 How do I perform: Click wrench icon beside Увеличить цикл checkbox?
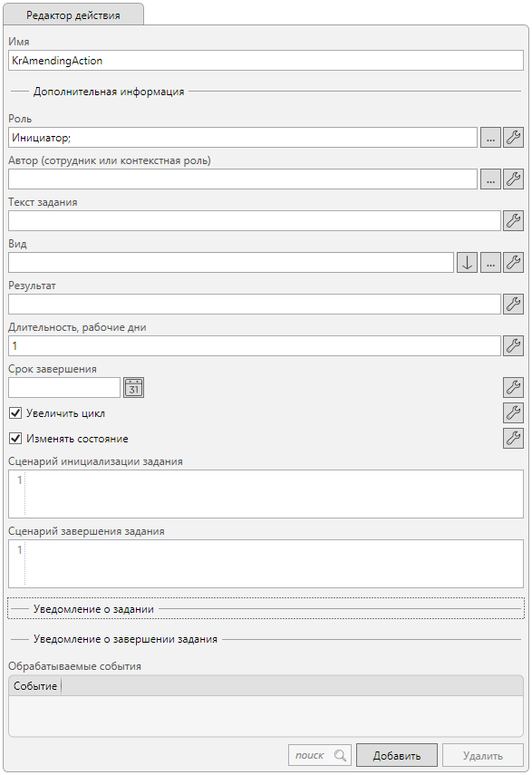tap(513, 412)
